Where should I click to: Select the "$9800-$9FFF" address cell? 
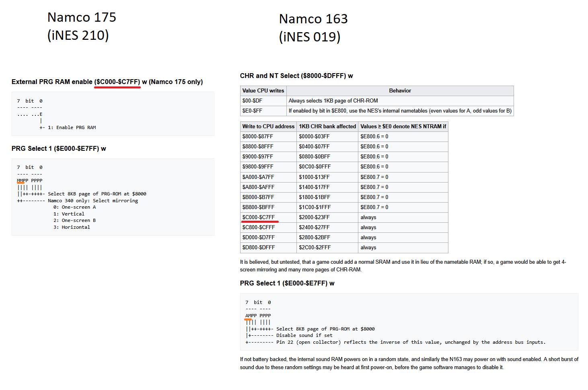coord(268,167)
